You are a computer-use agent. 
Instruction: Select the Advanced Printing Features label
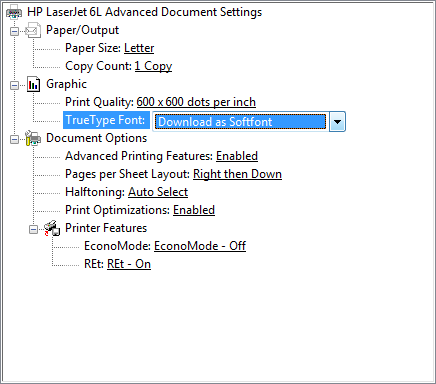139,156
